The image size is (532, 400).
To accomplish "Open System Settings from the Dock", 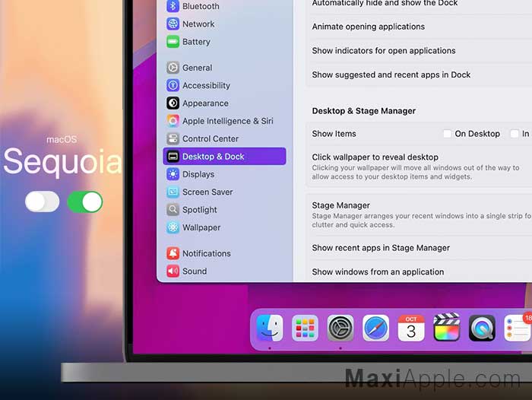I will coord(340,328).
